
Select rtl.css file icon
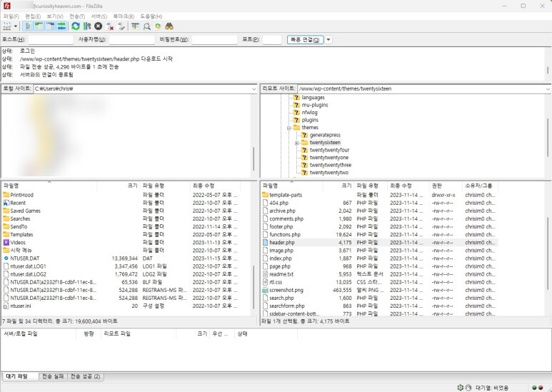click(x=266, y=282)
